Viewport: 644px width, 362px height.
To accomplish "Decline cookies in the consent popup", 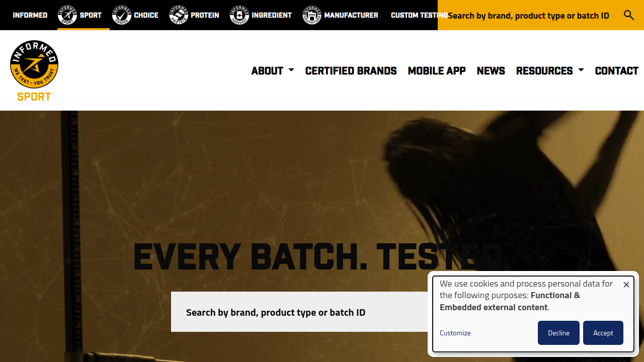I will click(558, 333).
